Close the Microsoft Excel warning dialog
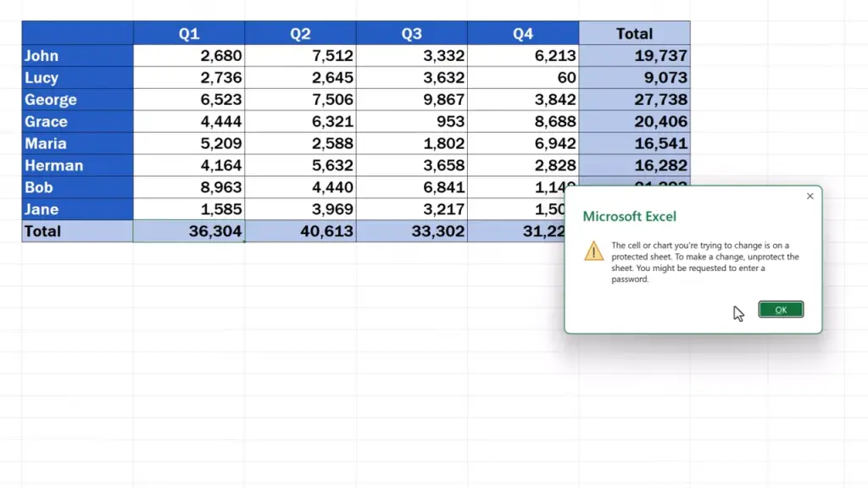This screenshot has width=868, height=488. click(810, 197)
